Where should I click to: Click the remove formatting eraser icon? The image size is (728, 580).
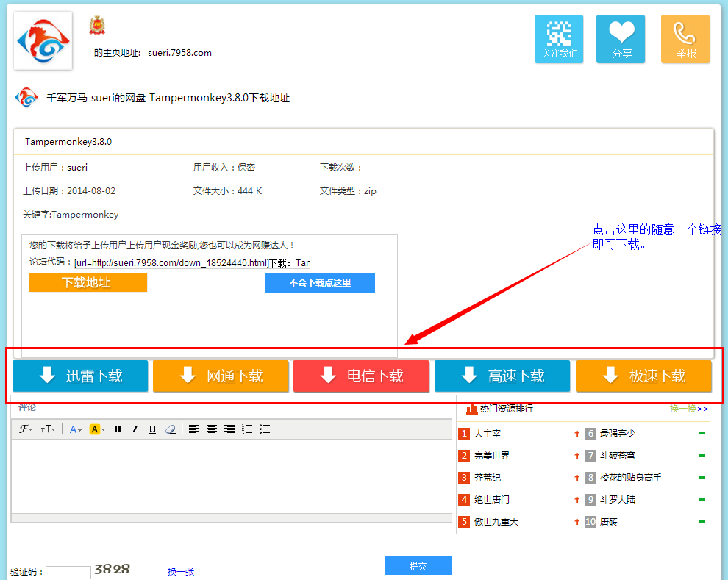[x=171, y=429]
